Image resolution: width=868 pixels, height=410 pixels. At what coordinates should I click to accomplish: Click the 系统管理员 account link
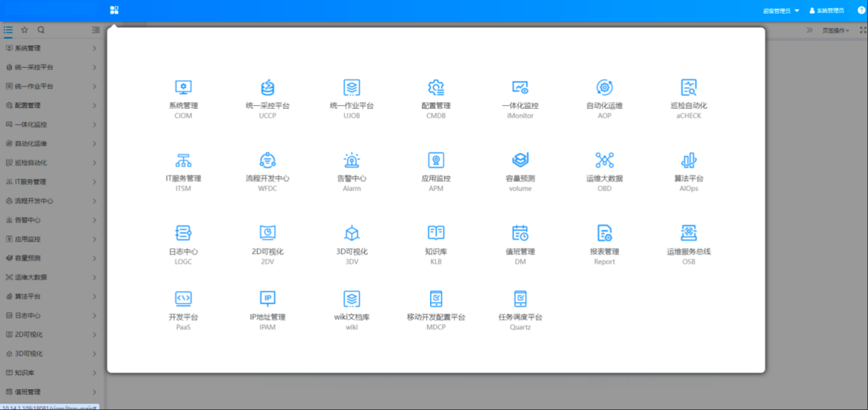pyautogui.click(x=828, y=10)
